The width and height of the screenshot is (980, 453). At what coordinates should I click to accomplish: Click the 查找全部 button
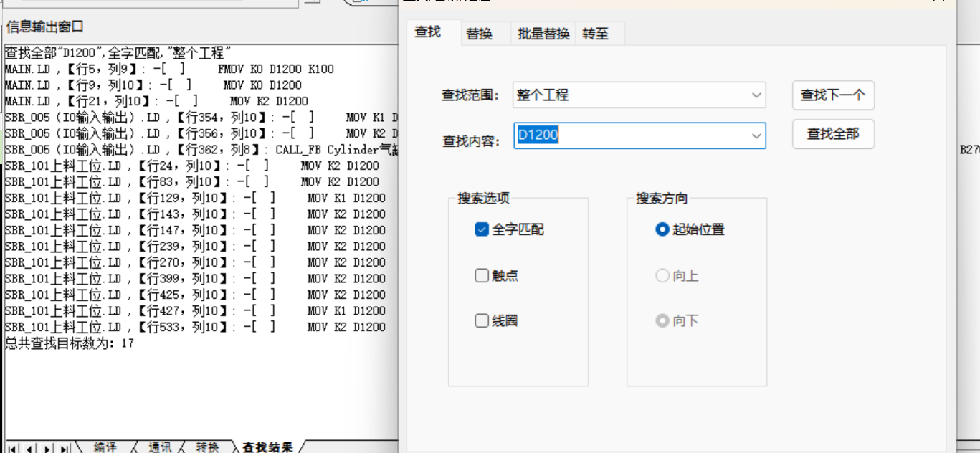[832, 134]
